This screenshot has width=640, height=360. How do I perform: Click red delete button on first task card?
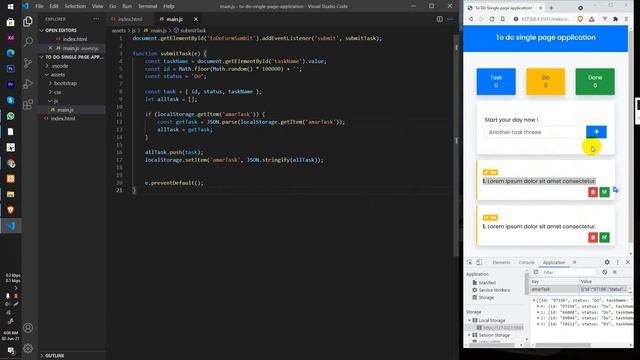(593, 192)
